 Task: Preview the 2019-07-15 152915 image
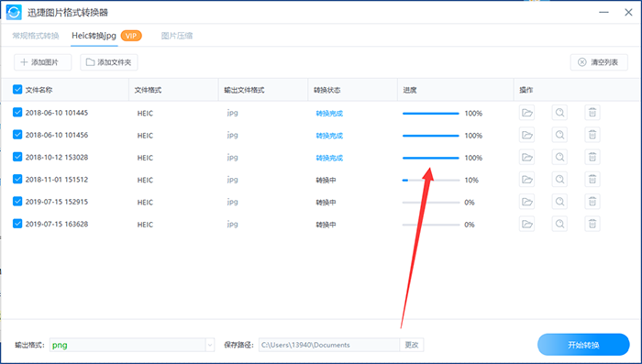(559, 202)
